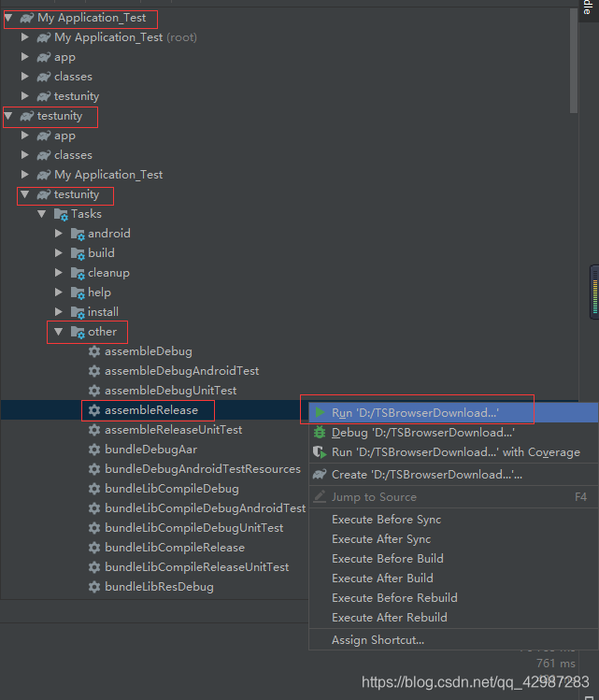
Task: Expand the help task group arrow
Action: click(x=59, y=293)
